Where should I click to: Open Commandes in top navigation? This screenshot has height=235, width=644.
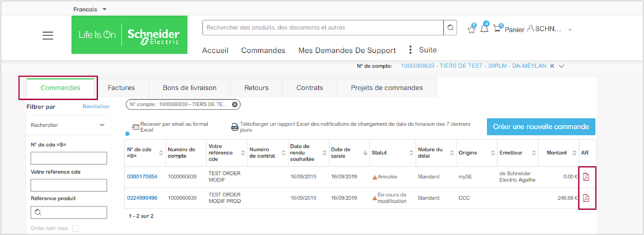click(263, 50)
